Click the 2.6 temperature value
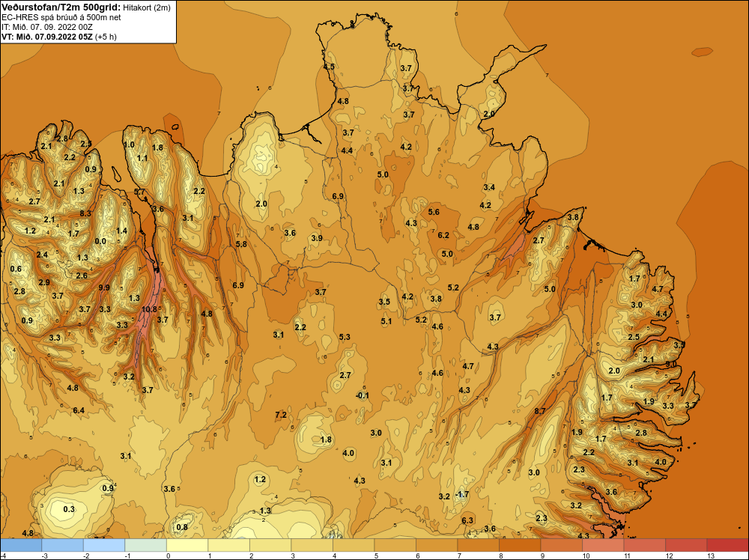 point(82,276)
